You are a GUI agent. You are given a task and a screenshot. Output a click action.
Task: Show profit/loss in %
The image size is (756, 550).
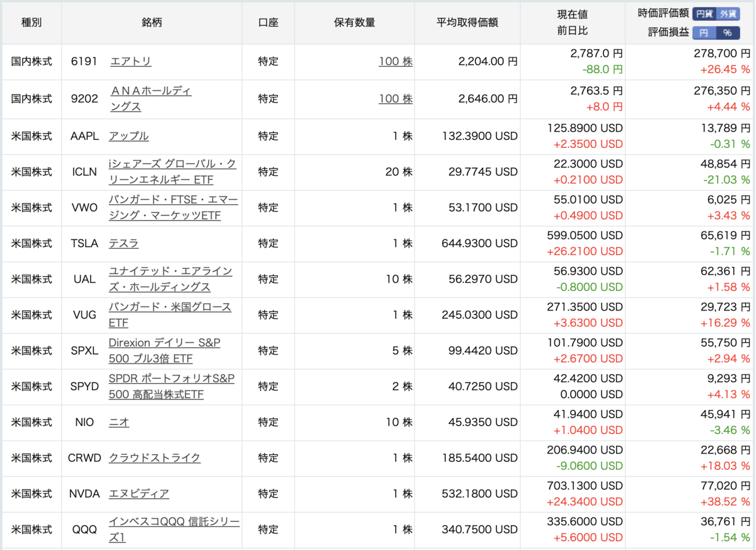[x=729, y=33]
